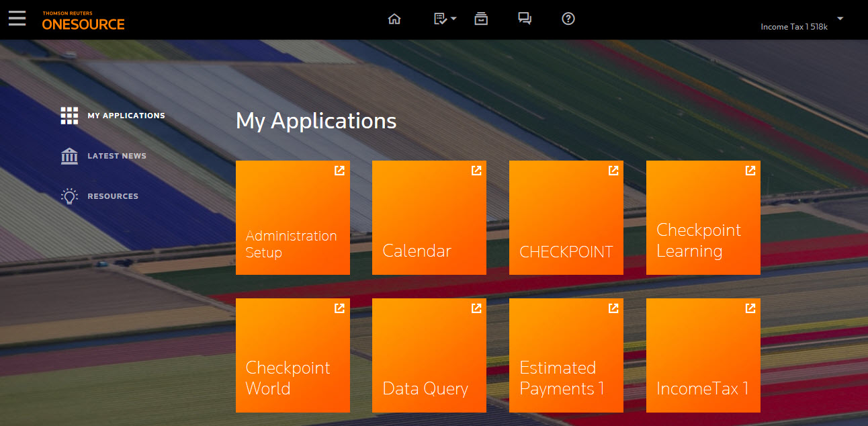Click the Latest News building icon

pyautogui.click(x=69, y=156)
